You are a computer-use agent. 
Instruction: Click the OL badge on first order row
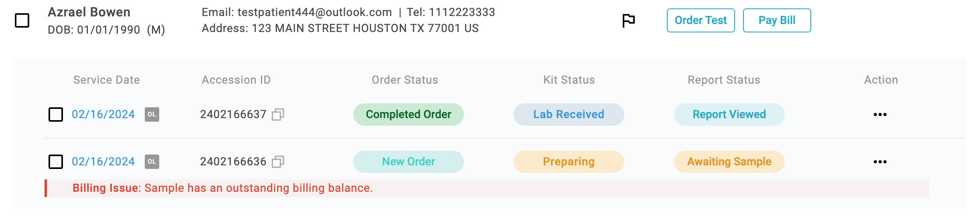coord(152,115)
